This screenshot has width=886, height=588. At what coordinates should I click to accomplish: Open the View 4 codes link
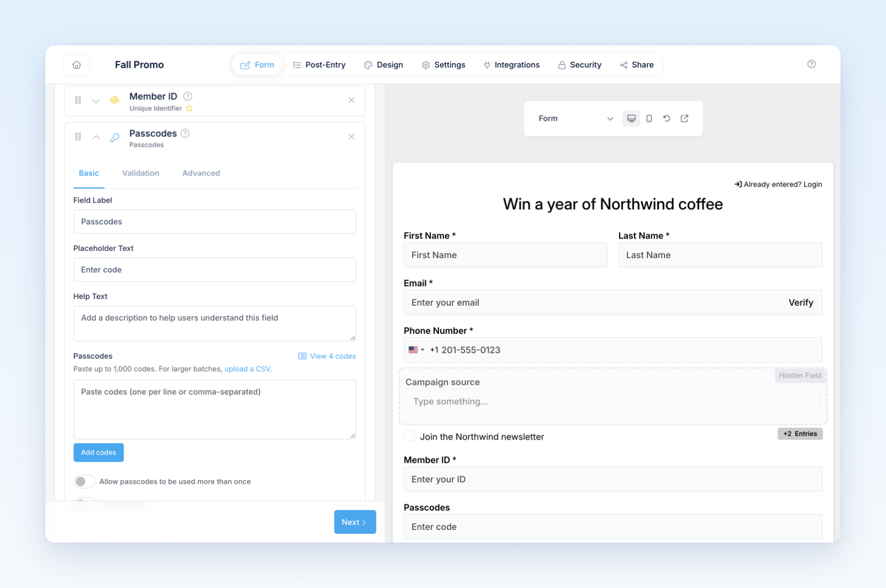click(x=327, y=356)
